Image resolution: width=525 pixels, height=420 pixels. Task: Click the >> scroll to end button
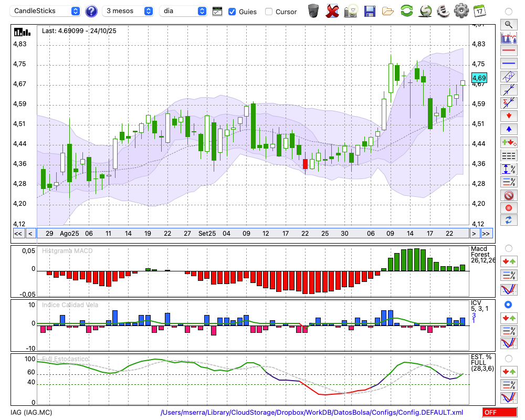click(486, 233)
